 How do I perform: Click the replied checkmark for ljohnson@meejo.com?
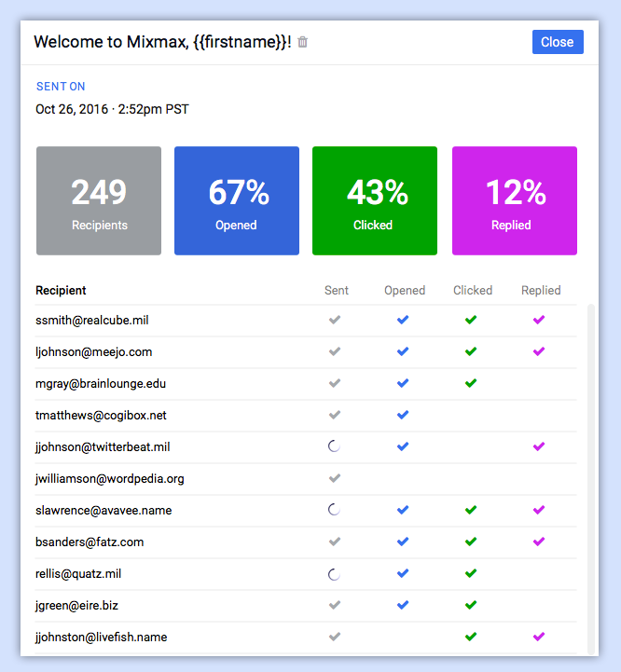tap(539, 351)
